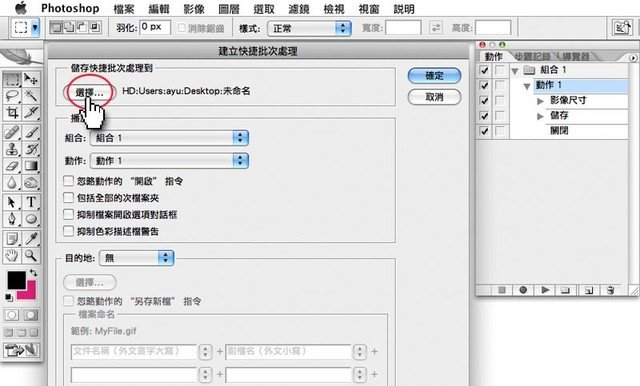This screenshot has height=386, width=640.
Task: Open the 濾鏡 menu
Action: pos(299,9)
